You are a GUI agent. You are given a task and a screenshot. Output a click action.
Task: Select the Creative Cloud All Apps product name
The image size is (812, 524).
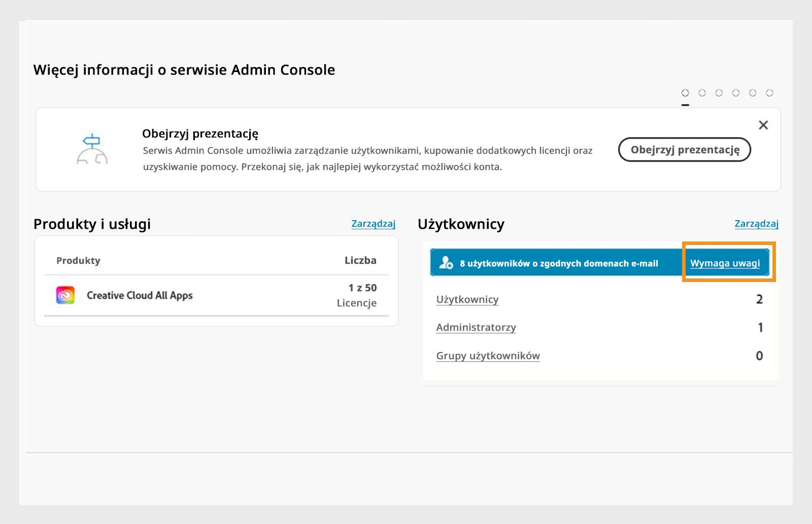click(140, 295)
